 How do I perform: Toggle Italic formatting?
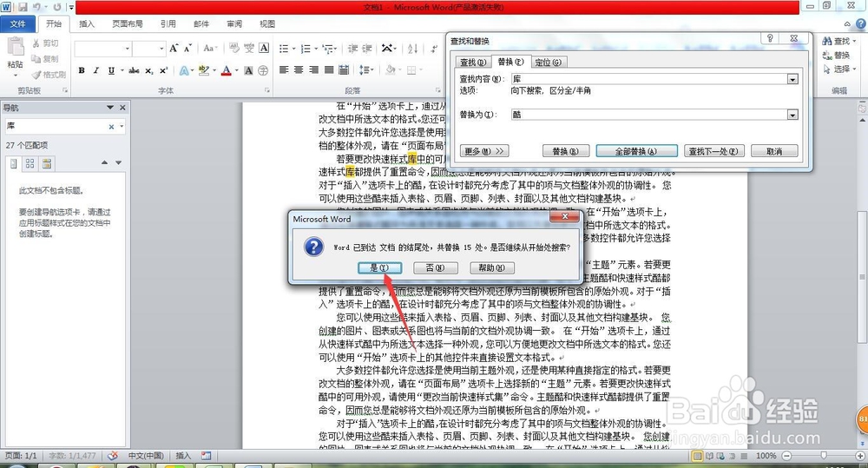[95, 70]
